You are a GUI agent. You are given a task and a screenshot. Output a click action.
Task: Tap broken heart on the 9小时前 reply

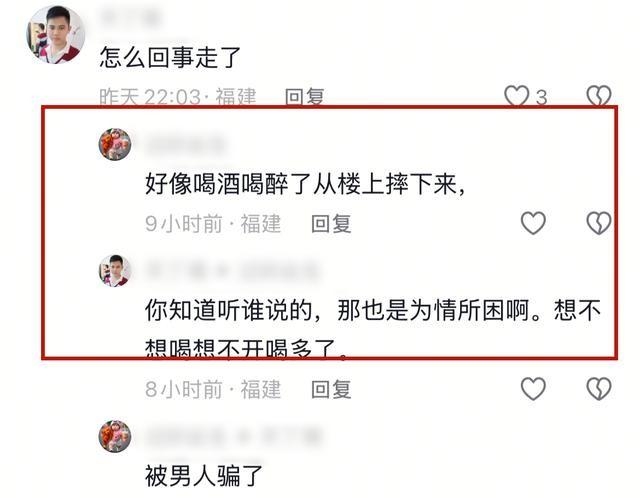599,223
